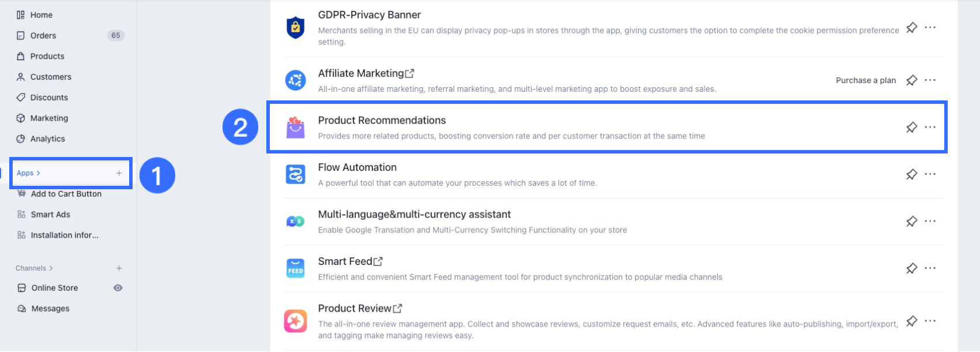Click the GDPR shield app icon

(296, 27)
